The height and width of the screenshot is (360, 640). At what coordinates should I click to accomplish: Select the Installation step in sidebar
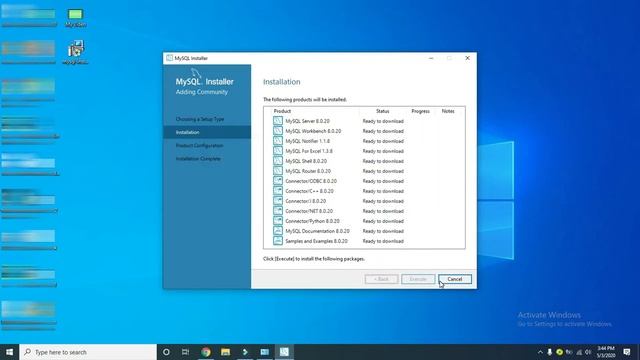207,132
